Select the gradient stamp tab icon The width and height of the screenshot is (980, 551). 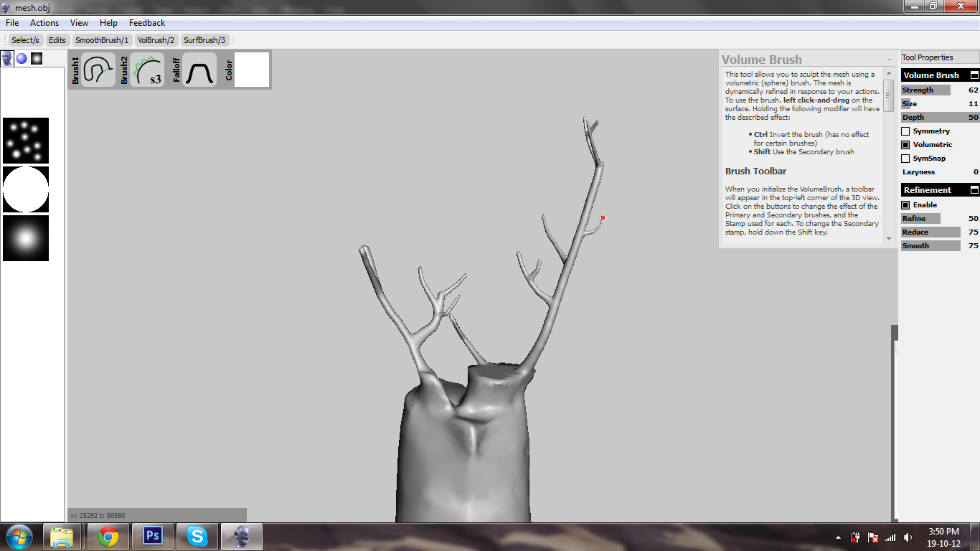(37, 58)
